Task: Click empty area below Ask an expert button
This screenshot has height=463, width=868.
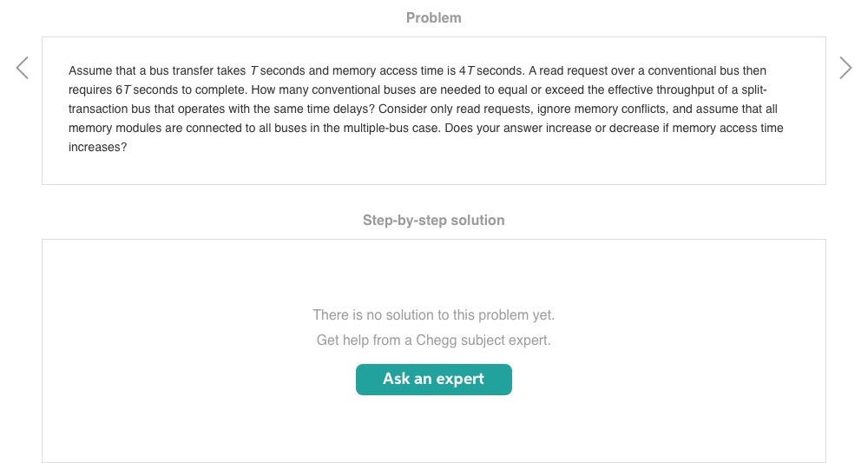Action: [433, 430]
